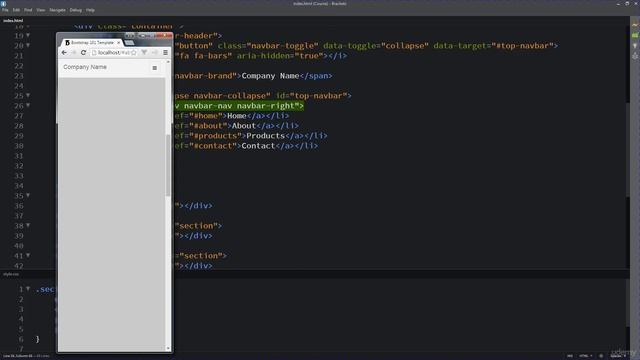This screenshot has width=640, height=360.
Task: Close the Bootstrap 101 Template tab
Action: coord(118,42)
